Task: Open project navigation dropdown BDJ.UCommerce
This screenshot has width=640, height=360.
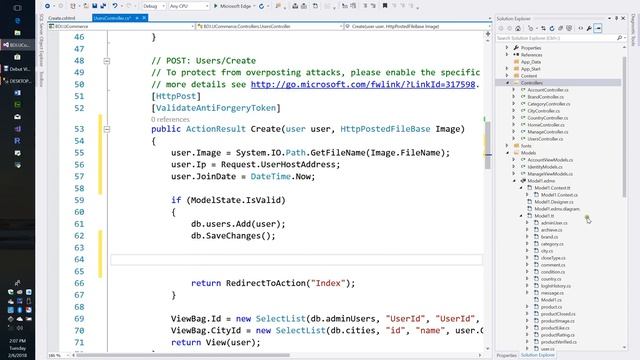Action: (x=121, y=26)
